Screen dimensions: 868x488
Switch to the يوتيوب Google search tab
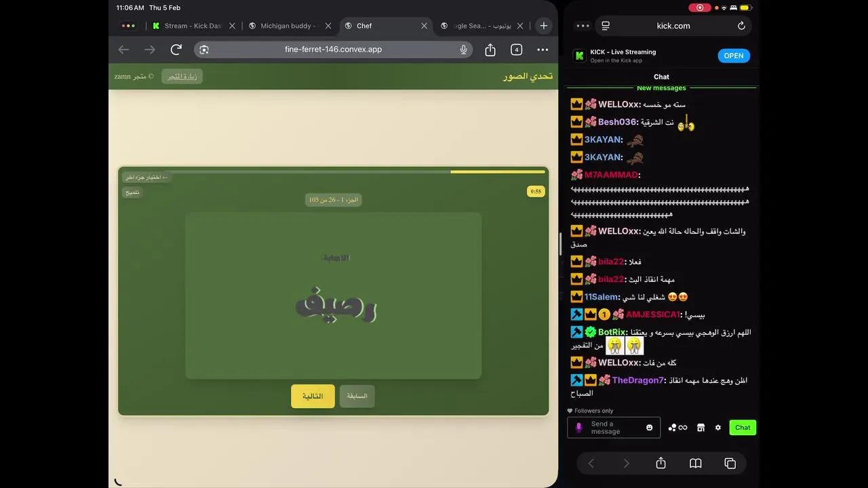point(482,26)
